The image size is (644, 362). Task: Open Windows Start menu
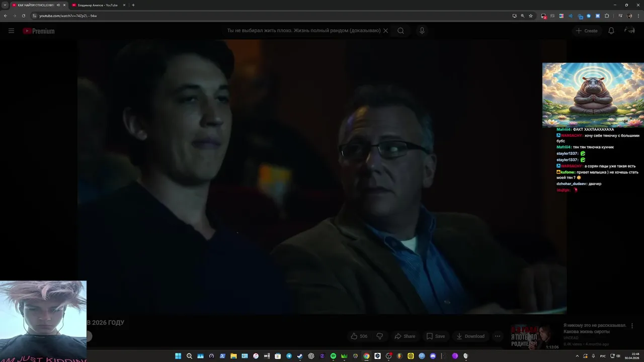point(178,356)
